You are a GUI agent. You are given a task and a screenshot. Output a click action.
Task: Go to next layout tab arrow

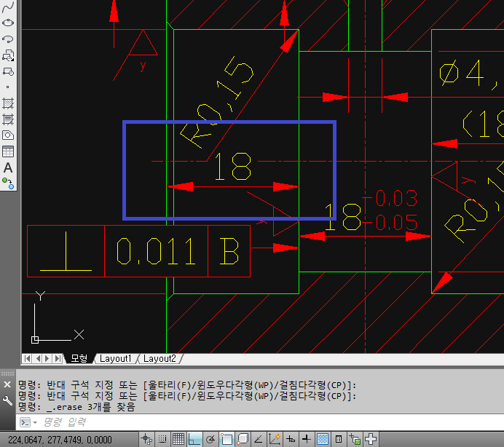pos(47,358)
